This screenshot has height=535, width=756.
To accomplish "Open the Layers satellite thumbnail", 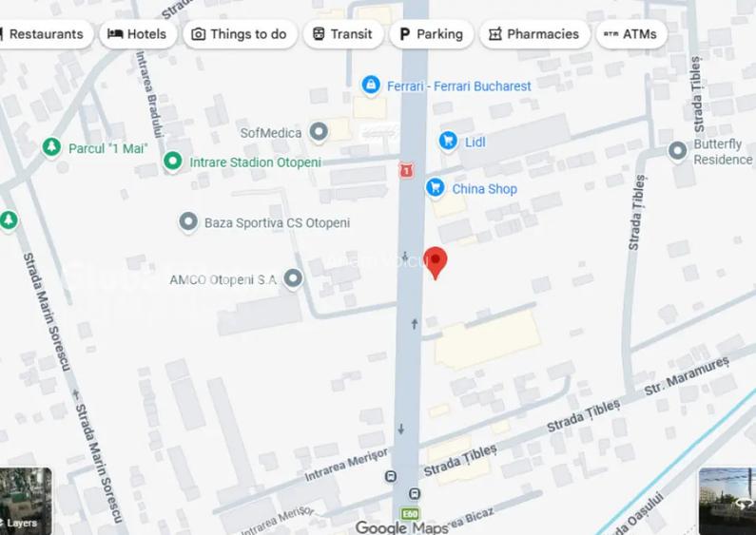I will (26, 501).
